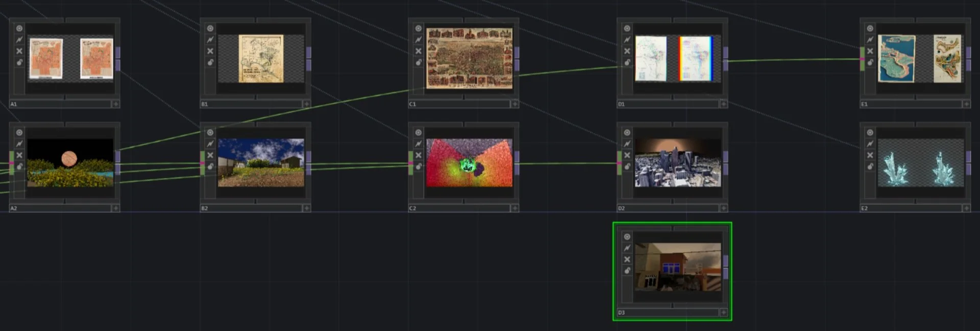This screenshot has height=331, width=980.
Task: Click the 'D2' node name label
Action: (622, 208)
